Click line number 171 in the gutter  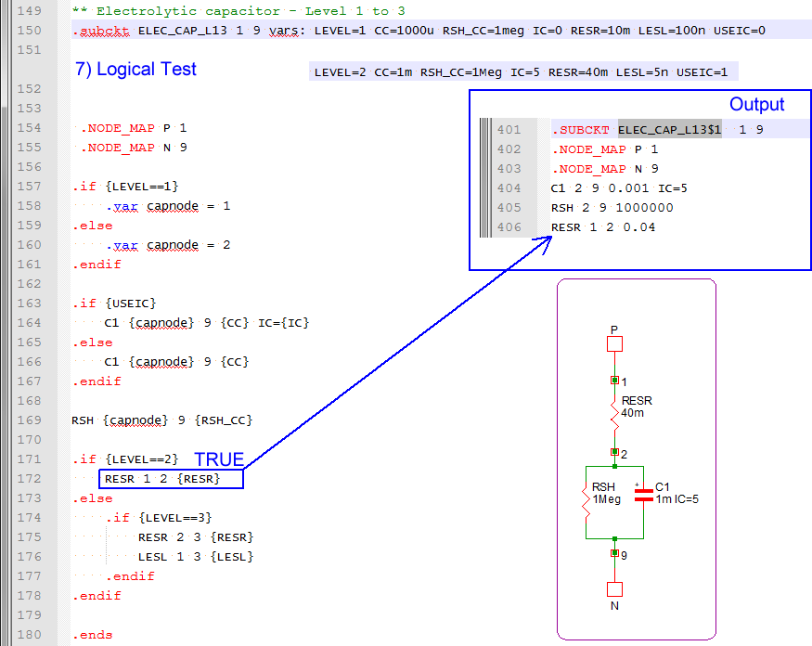[x=31, y=459]
